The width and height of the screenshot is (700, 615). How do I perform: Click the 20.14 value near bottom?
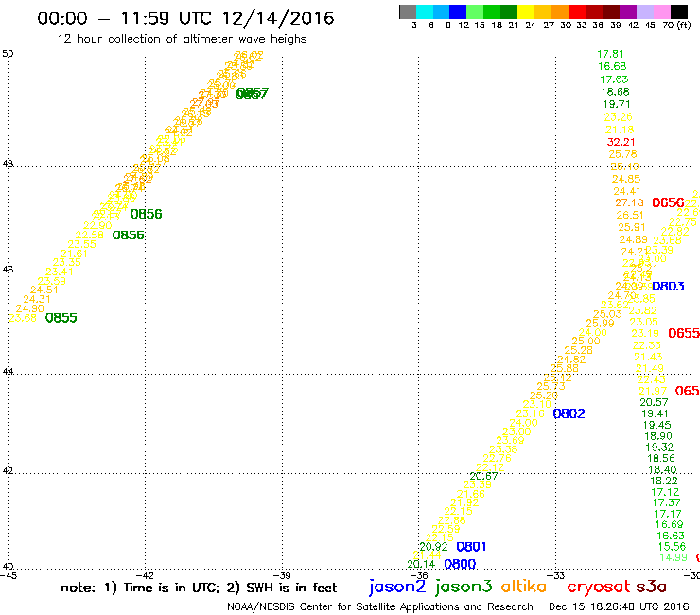tap(421, 565)
